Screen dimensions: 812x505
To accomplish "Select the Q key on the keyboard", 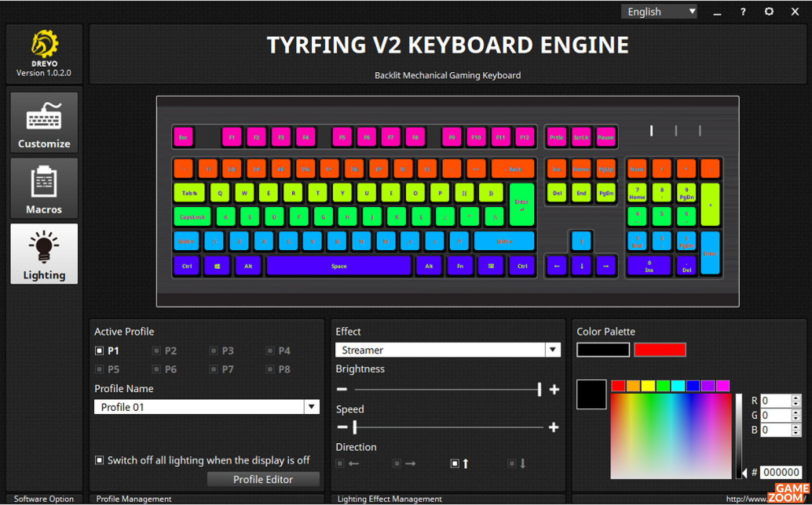I will (220, 193).
